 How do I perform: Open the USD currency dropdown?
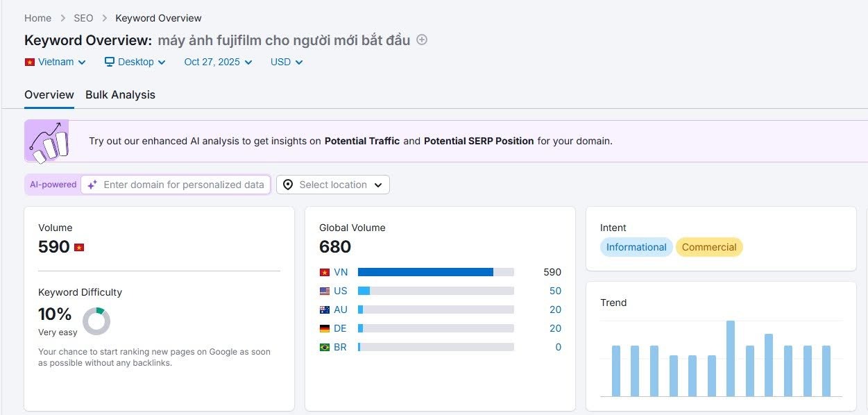pos(287,62)
